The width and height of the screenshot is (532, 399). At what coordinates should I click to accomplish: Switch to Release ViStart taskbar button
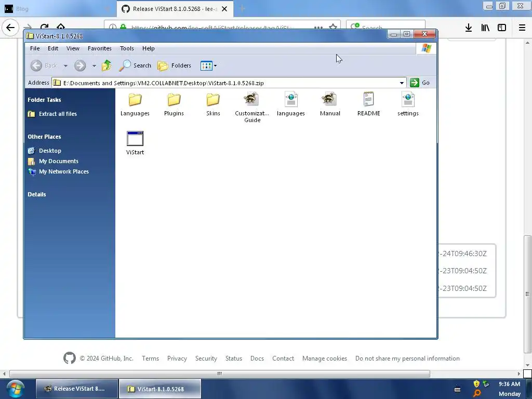tap(77, 389)
